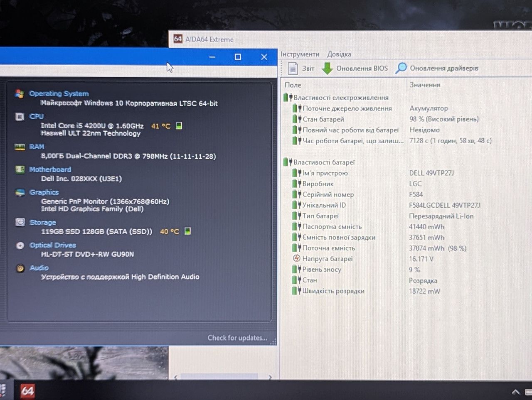This screenshot has width=532, height=400.
Task: Select the 'Ім'я пристрою' row label
Action: coord(325,173)
